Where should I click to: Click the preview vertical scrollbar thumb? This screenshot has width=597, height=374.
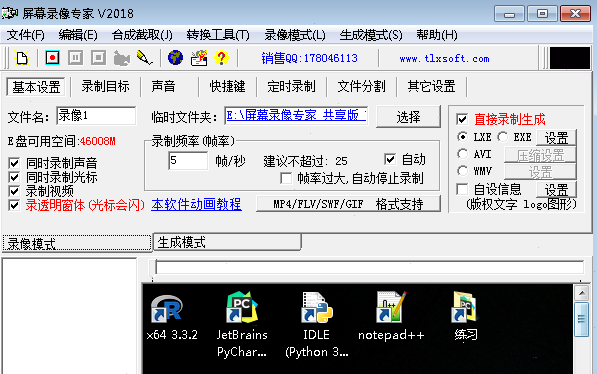point(581,319)
